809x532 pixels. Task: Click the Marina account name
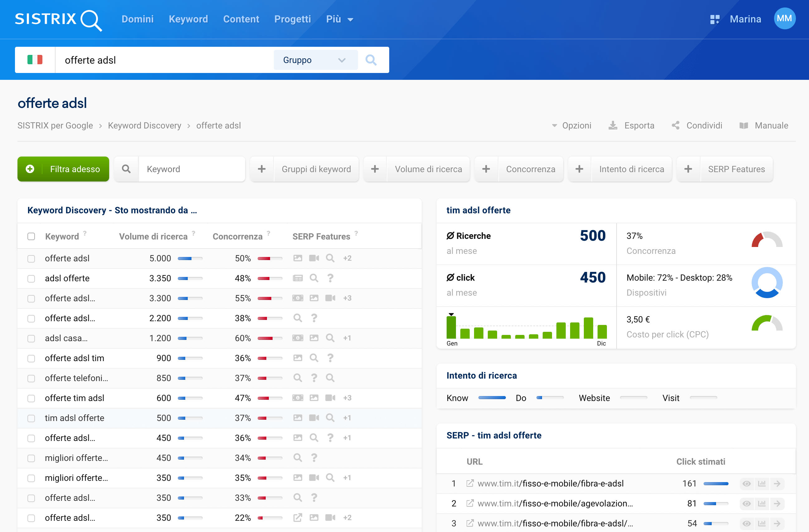tap(745, 19)
